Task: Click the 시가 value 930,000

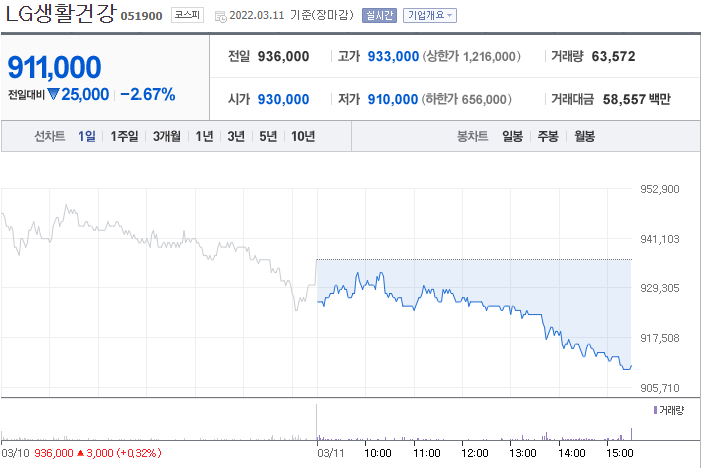Action: point(283,99)
